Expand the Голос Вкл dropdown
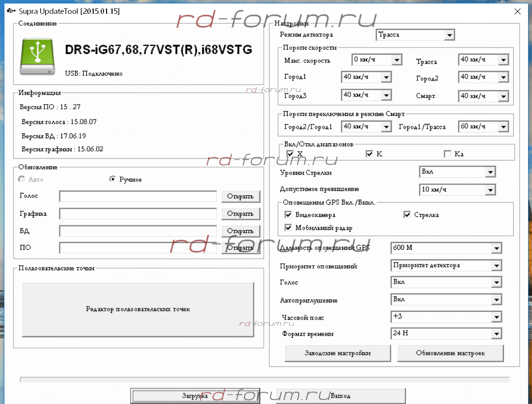 (446, 282)
